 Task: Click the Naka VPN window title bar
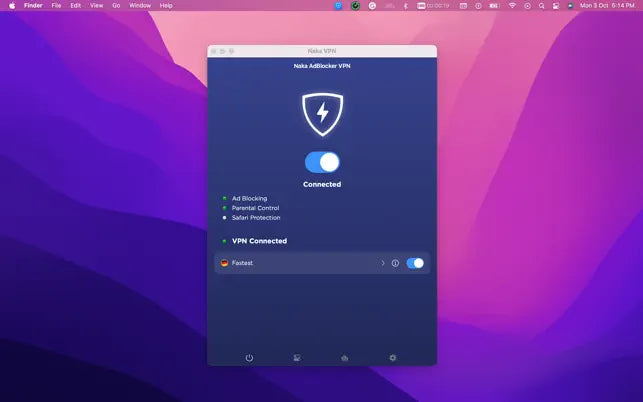[322, 51]
